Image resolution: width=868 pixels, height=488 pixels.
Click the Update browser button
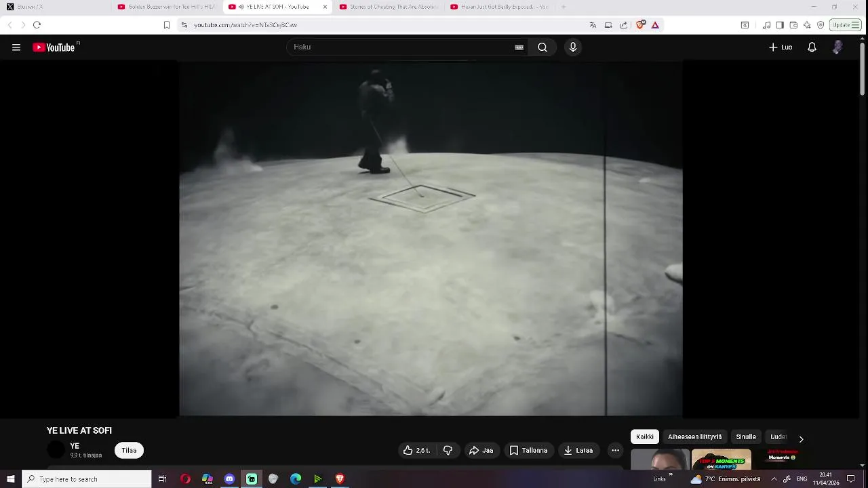tap(846, 25)
